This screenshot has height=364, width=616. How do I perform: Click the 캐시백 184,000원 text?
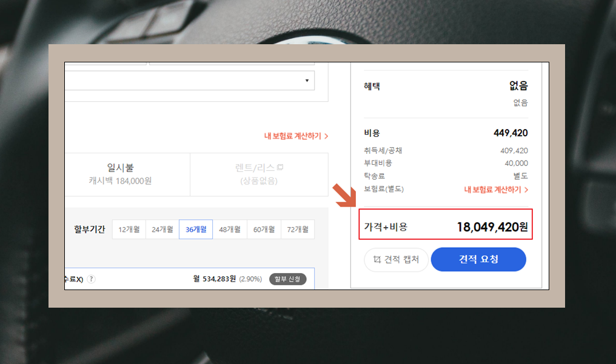pos(120,181)
